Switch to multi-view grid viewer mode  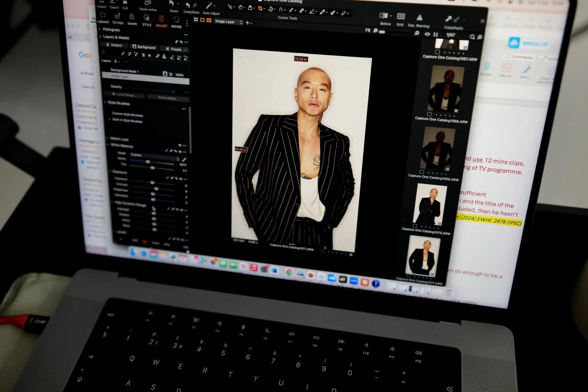pyautogui.click(x=196, y=19)
